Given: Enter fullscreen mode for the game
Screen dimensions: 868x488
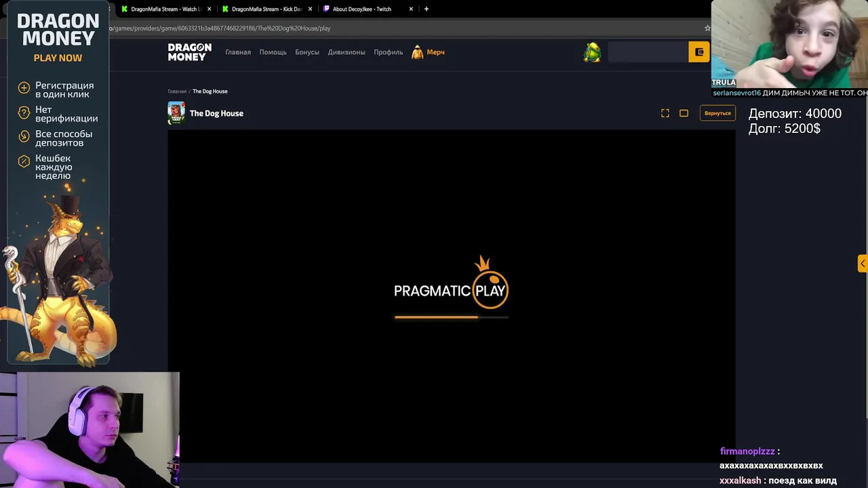Looking at the screenshot, I should (x=665, y=113).
